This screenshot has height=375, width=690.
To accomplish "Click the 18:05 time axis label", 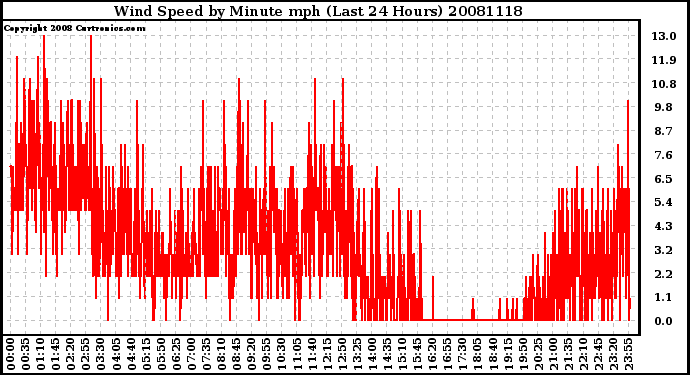I will pos(477,354).
